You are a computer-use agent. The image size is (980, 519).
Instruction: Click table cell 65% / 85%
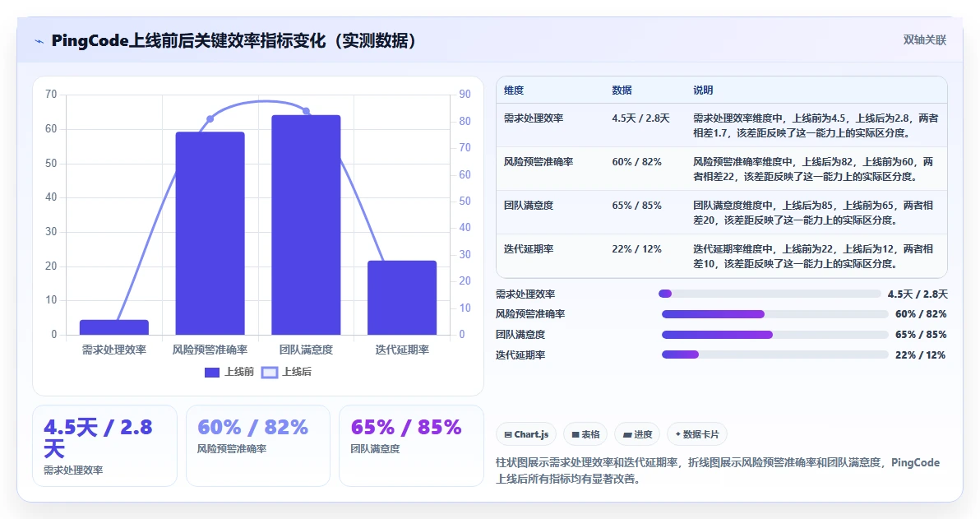[637, 206]
